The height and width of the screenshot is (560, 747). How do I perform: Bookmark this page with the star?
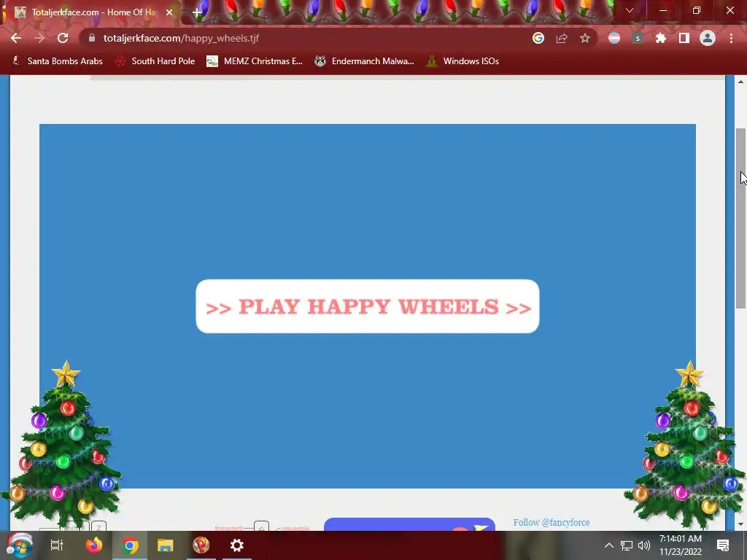click(585, 38)
